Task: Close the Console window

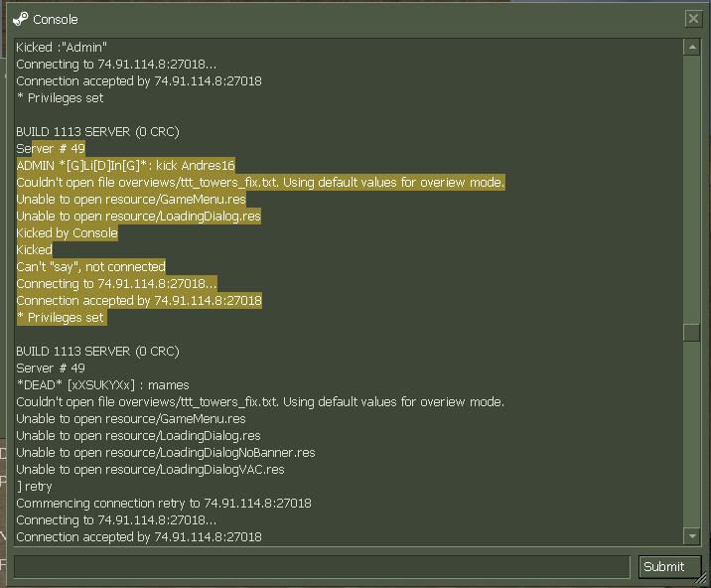Action: point(693,19)
